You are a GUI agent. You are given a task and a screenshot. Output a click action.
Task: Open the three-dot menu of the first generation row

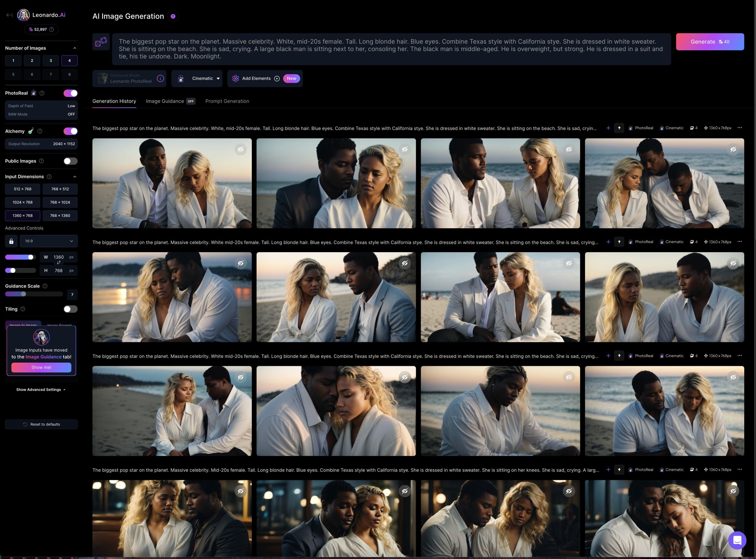pos(740,128)
